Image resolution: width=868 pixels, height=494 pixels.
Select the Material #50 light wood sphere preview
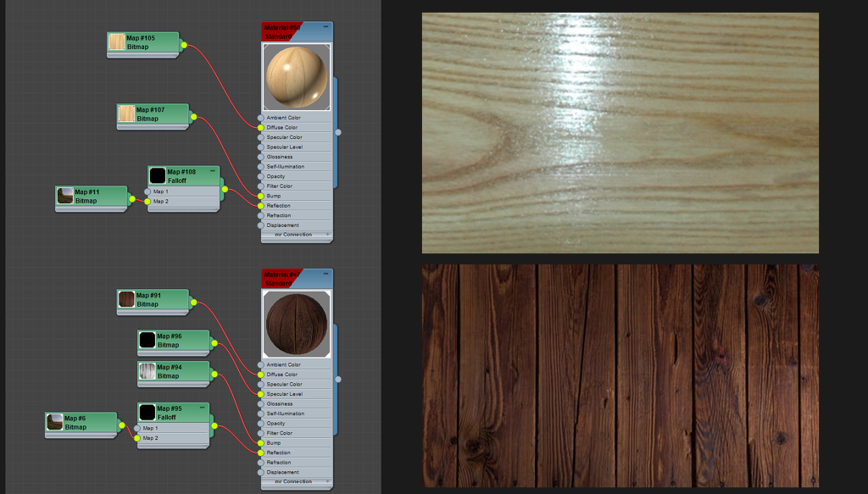(297, 77)
